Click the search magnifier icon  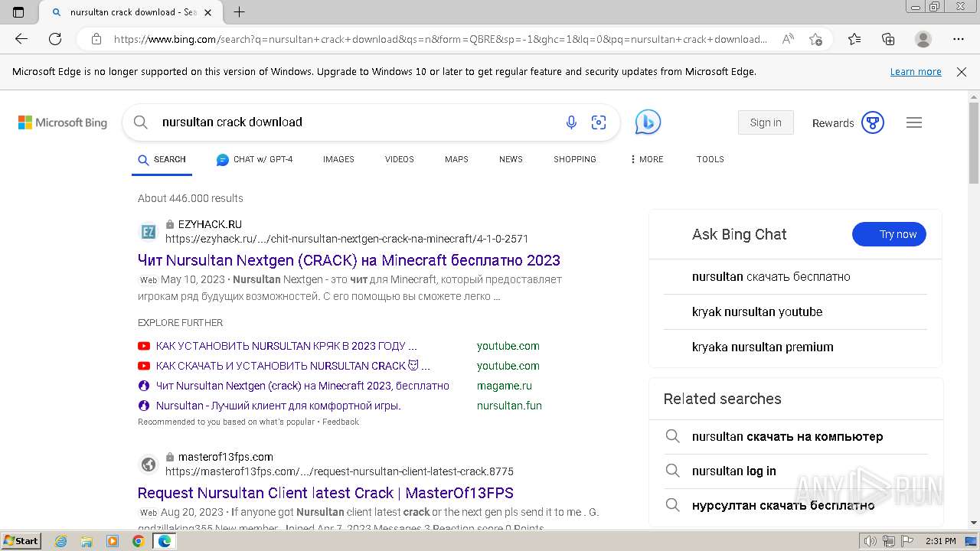pos(140,122)
